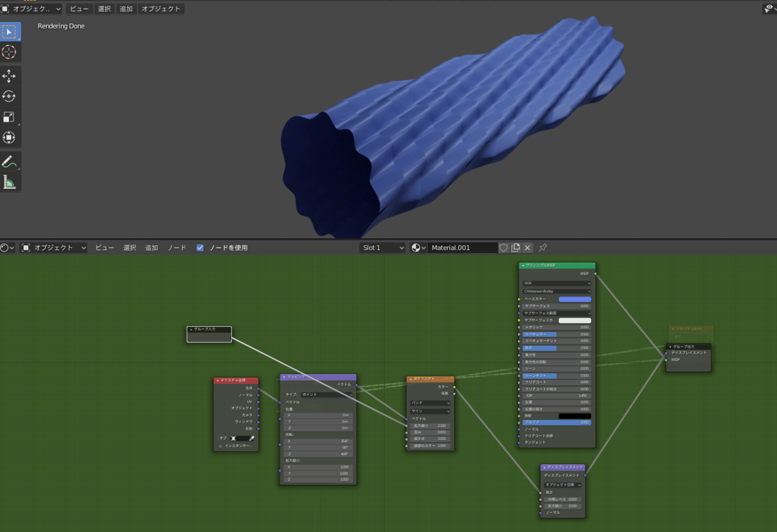Select the 3D Cursor tool
Screen dimensions: 777x532
click(x=10, y=52)
